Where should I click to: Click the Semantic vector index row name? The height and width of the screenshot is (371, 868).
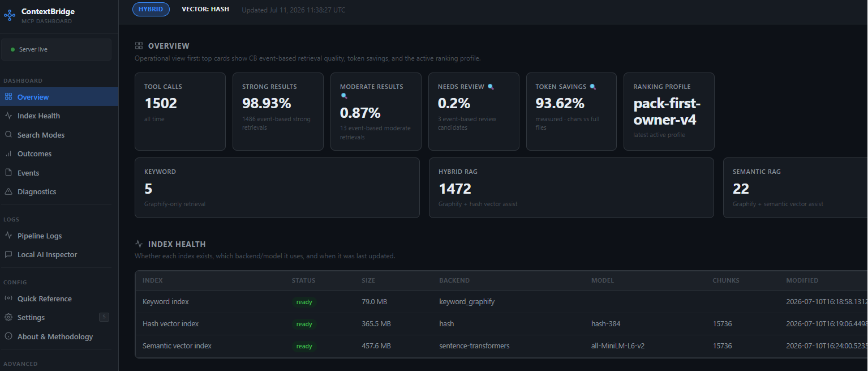coord(177,346)
